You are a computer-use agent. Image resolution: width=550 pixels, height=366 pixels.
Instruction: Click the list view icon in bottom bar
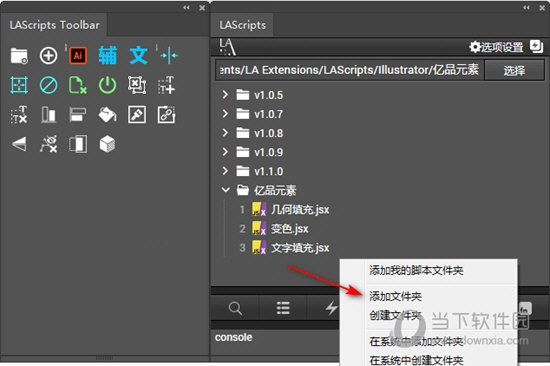click(x=283, y=308)
